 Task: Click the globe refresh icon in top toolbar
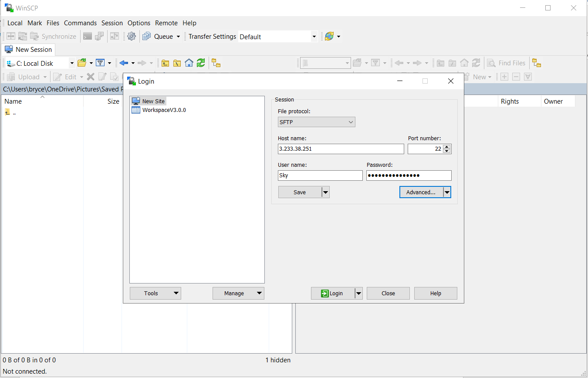329,37
